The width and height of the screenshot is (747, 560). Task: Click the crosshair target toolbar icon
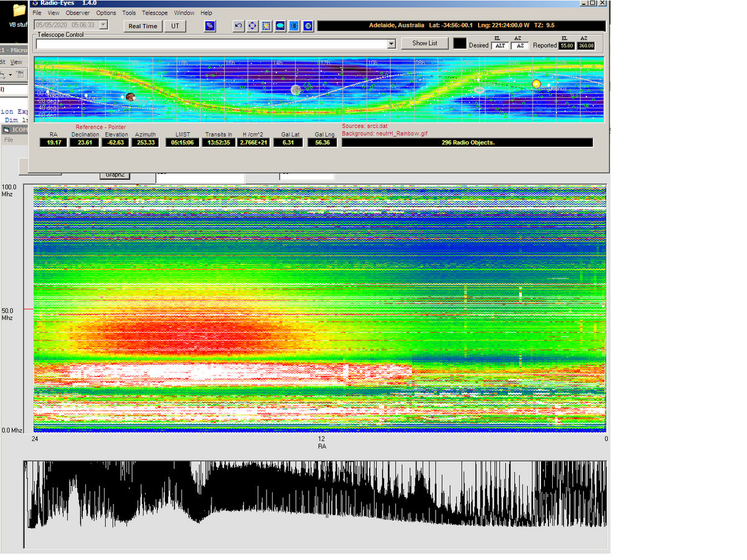[x=253, y=26]
